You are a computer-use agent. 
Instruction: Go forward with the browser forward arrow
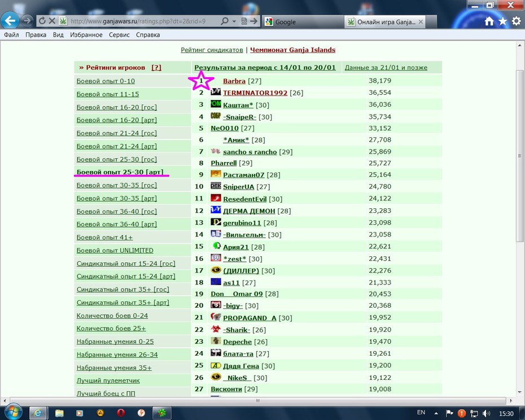pos(27,21)
